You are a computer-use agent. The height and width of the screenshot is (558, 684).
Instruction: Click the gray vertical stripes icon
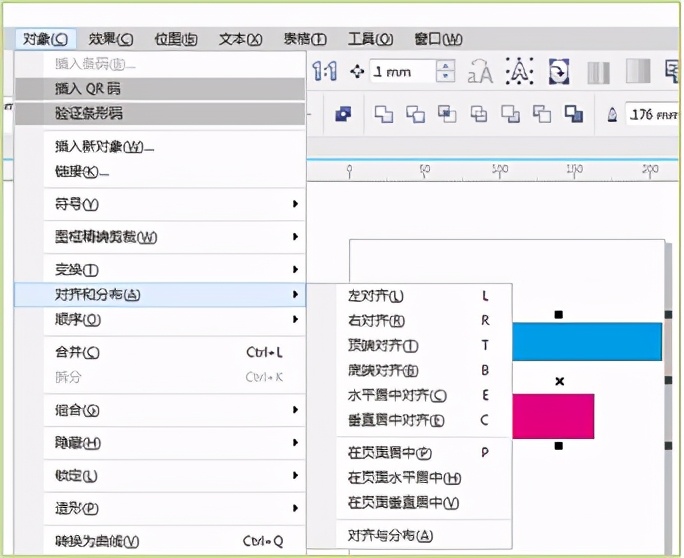pos(598,72)
